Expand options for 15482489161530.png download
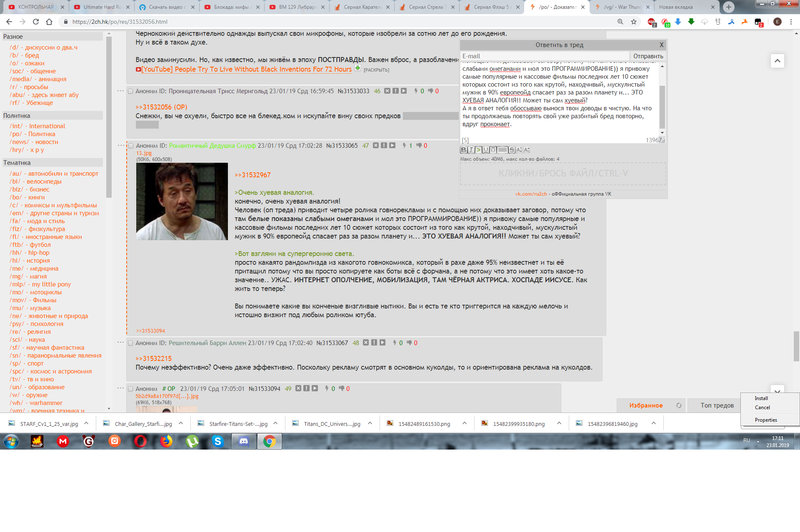 pos(465,423)
